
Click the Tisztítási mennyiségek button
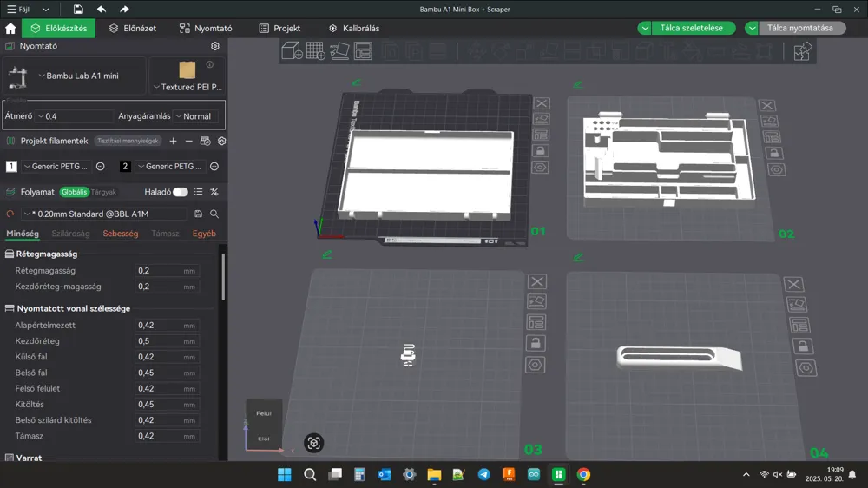tap(128, 141)
